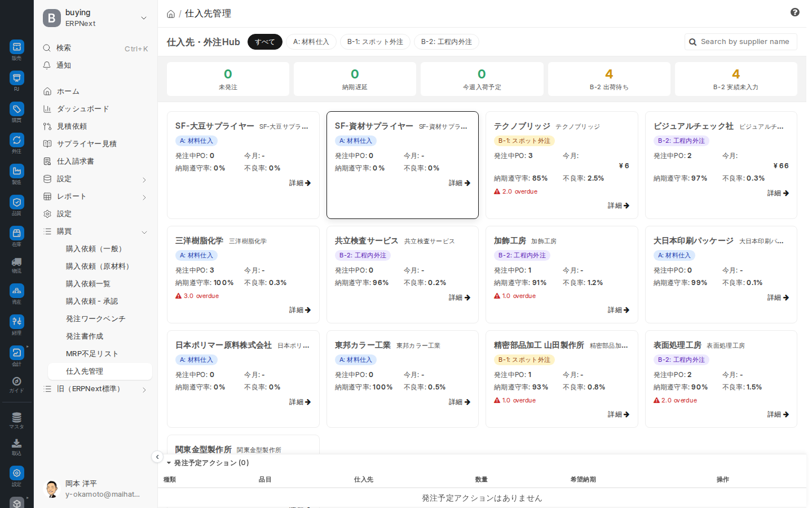The height and width of the screenshot is (508, 812).
Task: Go to home via breadcrumb house icon
Action: point(171,14)
